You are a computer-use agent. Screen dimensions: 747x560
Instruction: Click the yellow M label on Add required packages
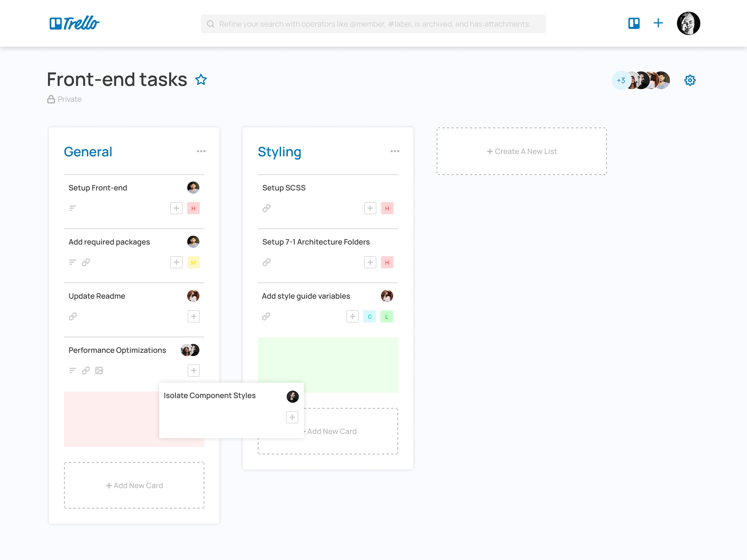pos(193,262)
